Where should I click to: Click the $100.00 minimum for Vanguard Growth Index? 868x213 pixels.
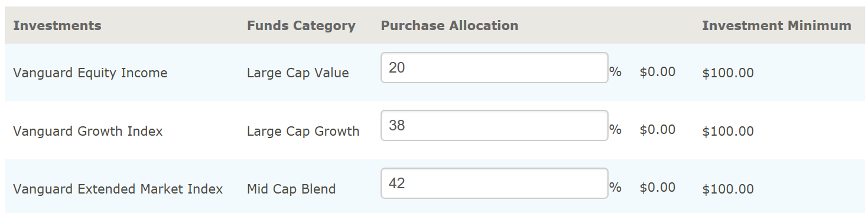coord(728,131)
